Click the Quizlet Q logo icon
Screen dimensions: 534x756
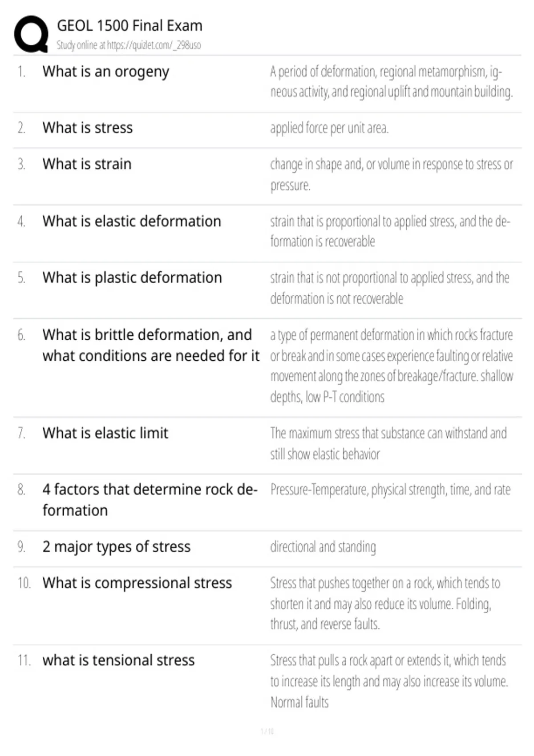pyautogui.click(x=31, y=34)
